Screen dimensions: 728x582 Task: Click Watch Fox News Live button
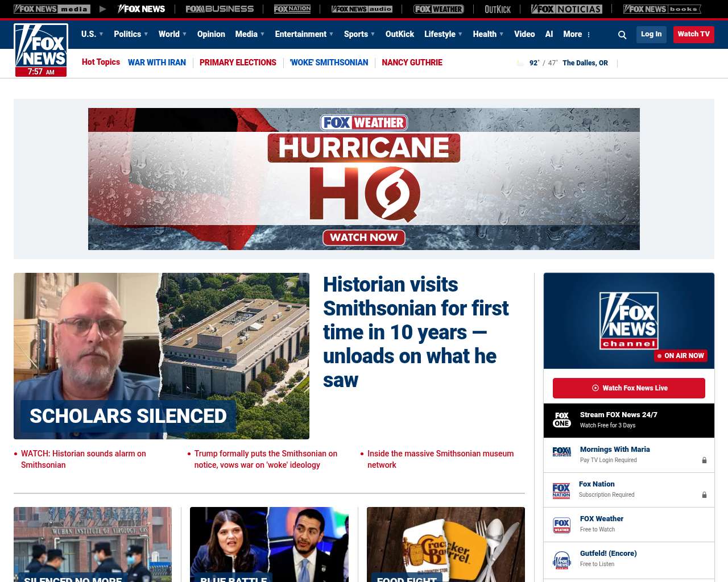629,388
